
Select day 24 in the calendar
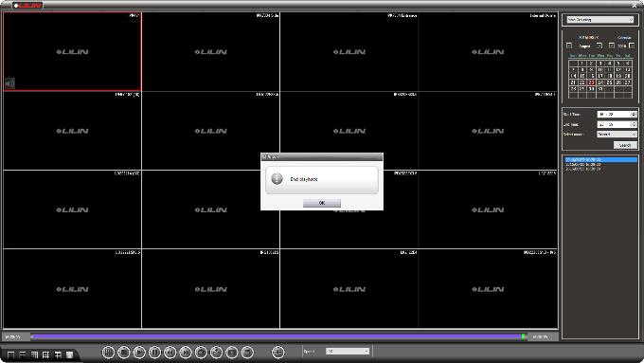pos(600,82)
